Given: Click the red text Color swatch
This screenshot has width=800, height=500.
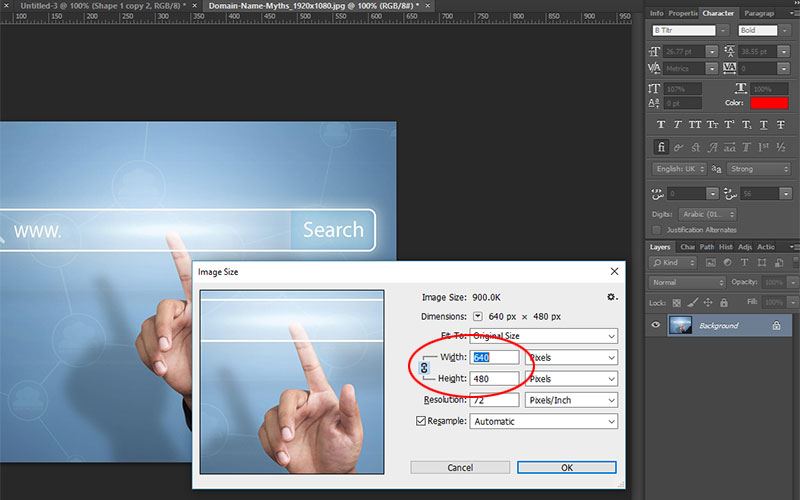Looking at the screenshot, I should [769, 103].
